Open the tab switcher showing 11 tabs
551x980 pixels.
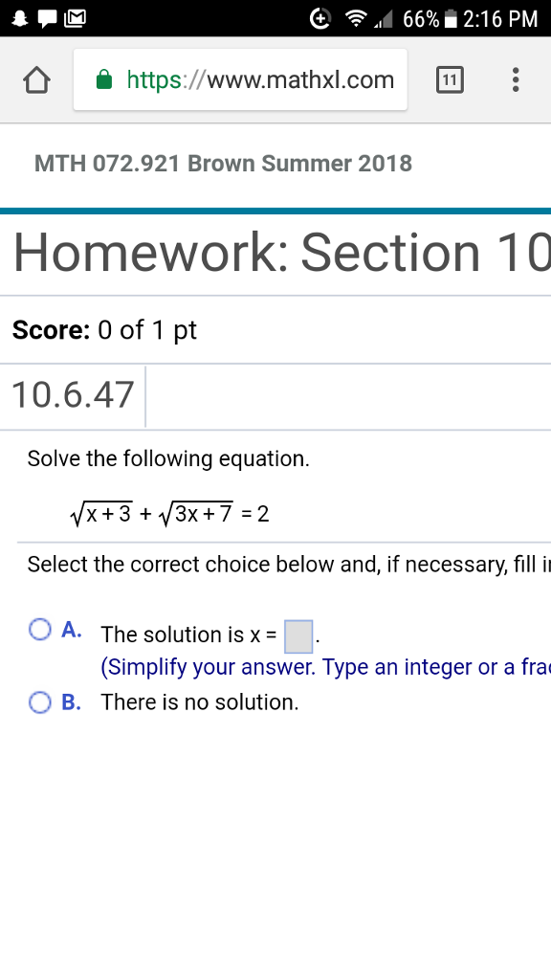point(450,80)
